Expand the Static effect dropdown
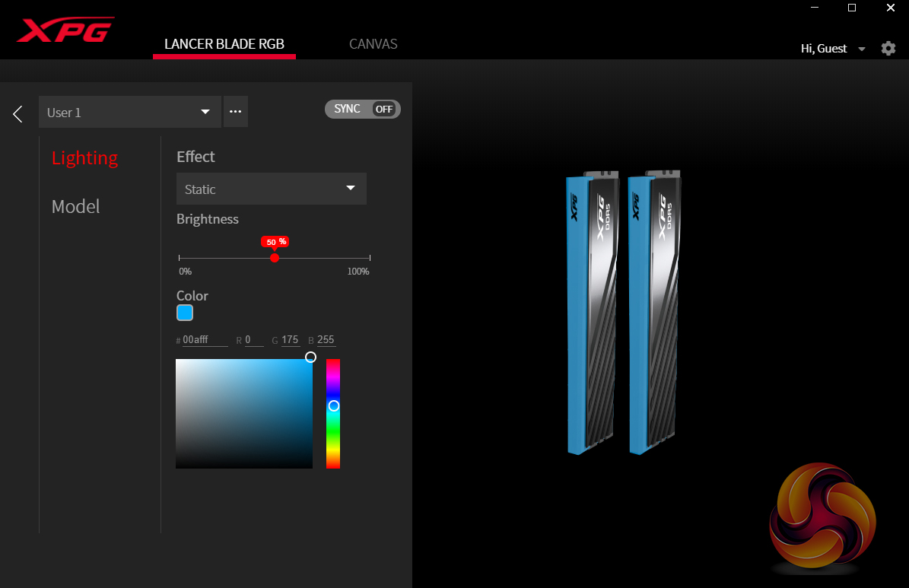Screen dimensions: 909x588 click(x=272, y=189)
